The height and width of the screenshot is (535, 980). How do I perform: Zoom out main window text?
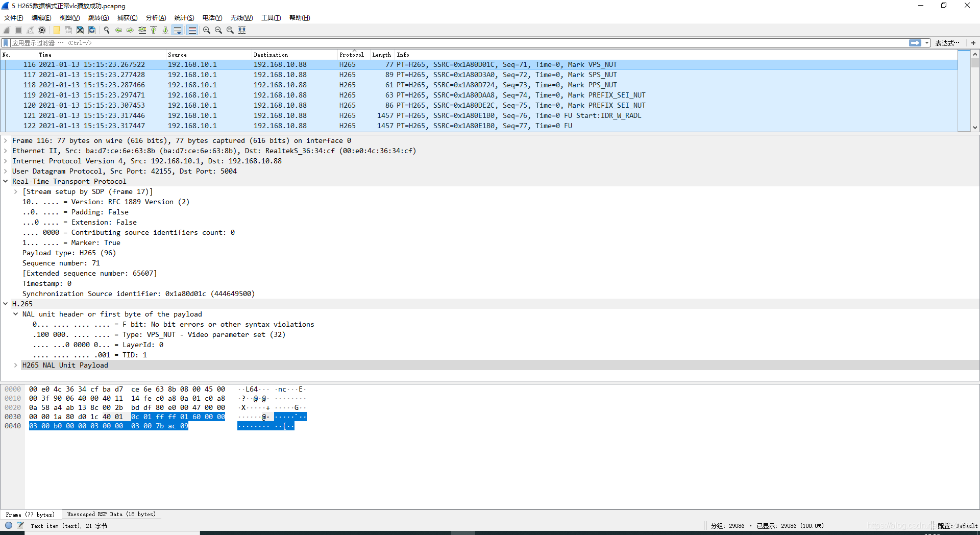click(218, 30)
